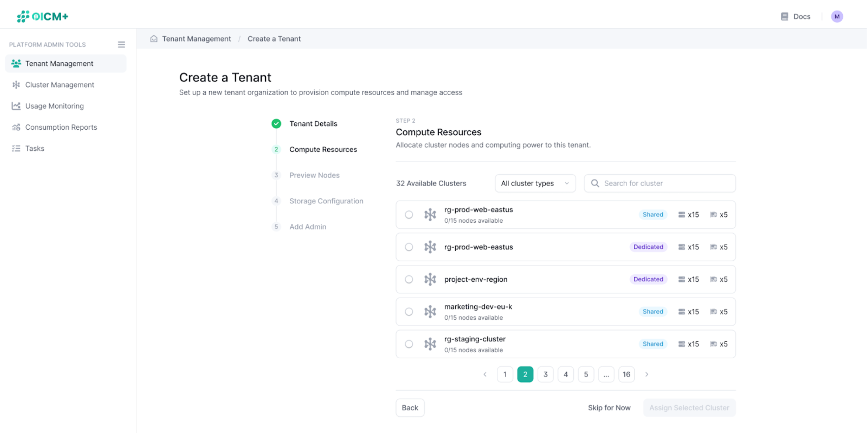868x433 pixels.
Task: Click the Usage Monitoring chart icon
Action: 16,106
